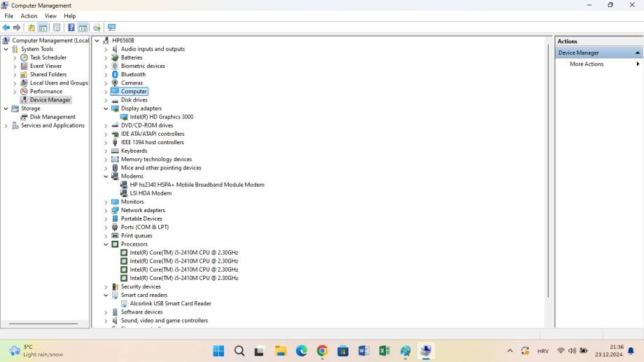Collapse the Processors category
This screenshot has height=362, width=644.
click(106, 244)
